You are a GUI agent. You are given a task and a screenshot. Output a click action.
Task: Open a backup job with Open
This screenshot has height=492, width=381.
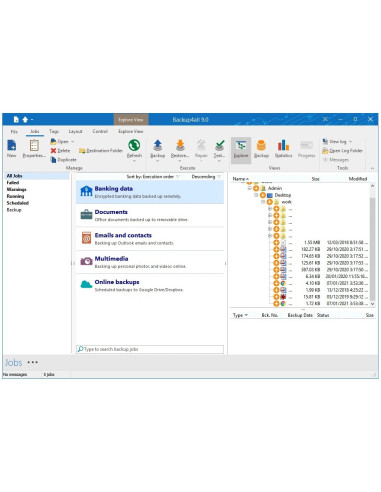pos(62,141)
